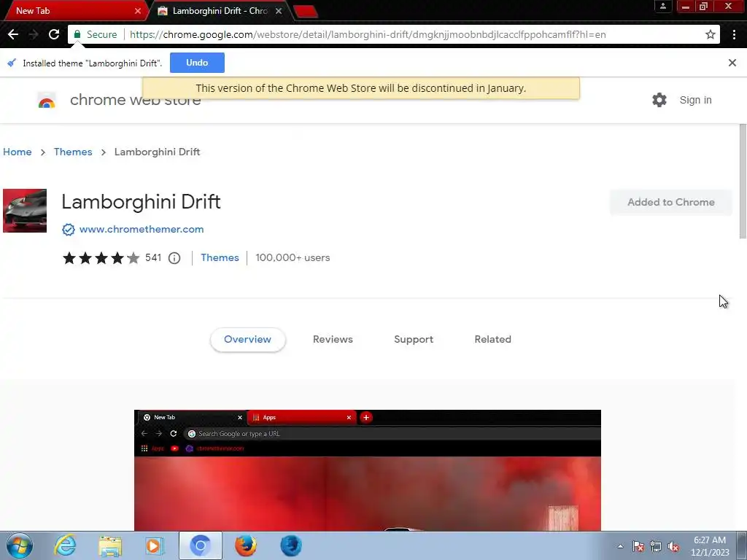
Task: Click Lamborghini Drift breadcrumb text
Action: (158, 152)
